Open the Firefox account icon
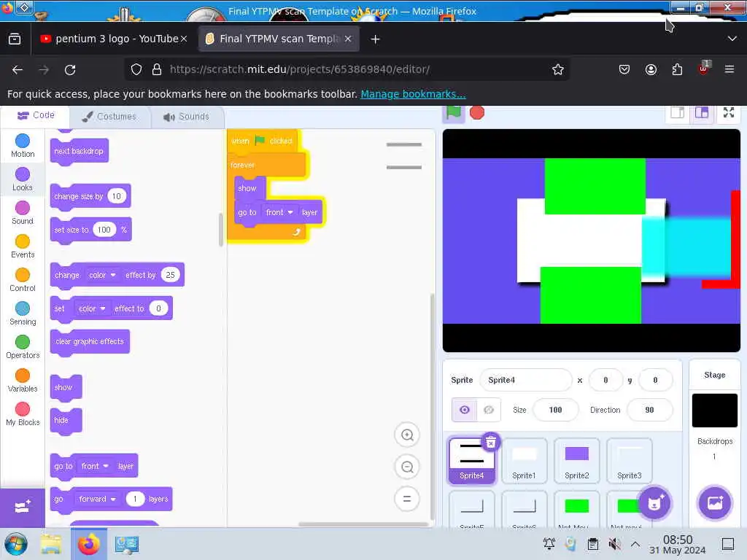Image resolution: width=747 pixels, height=560 pixels. tap(651, 70)
